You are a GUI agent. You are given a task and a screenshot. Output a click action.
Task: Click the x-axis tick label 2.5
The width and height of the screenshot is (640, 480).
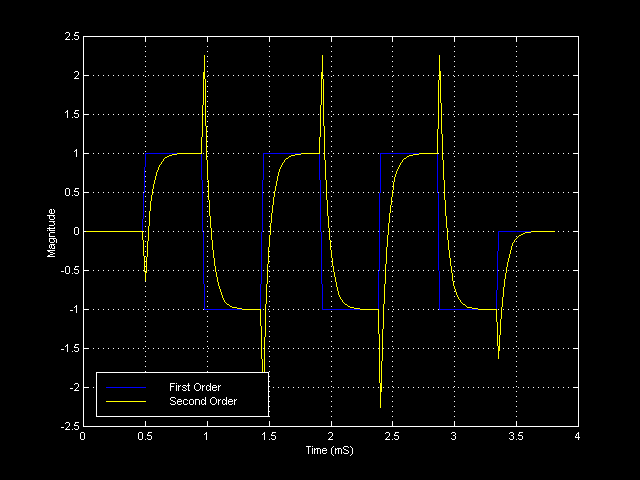click(392, 436)
